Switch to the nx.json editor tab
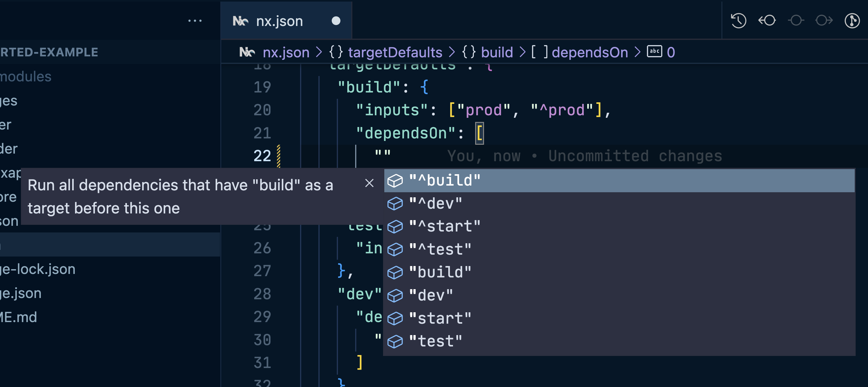Viewport: 868px width, 387px height. click(x=279, y=21)
